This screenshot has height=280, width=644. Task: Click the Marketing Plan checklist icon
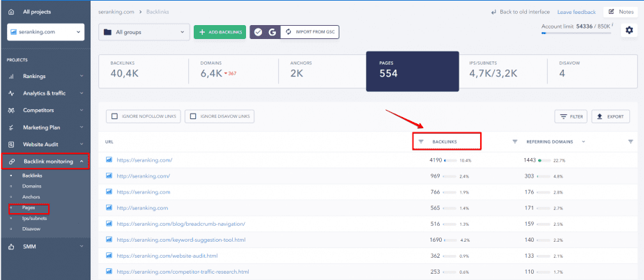coord(11,127)
